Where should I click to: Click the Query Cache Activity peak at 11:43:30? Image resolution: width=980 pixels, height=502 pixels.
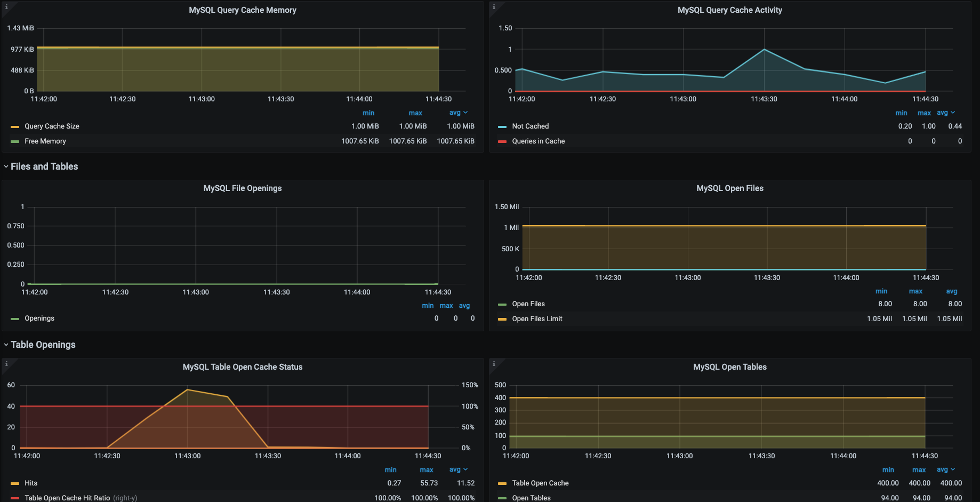point(764,50)
